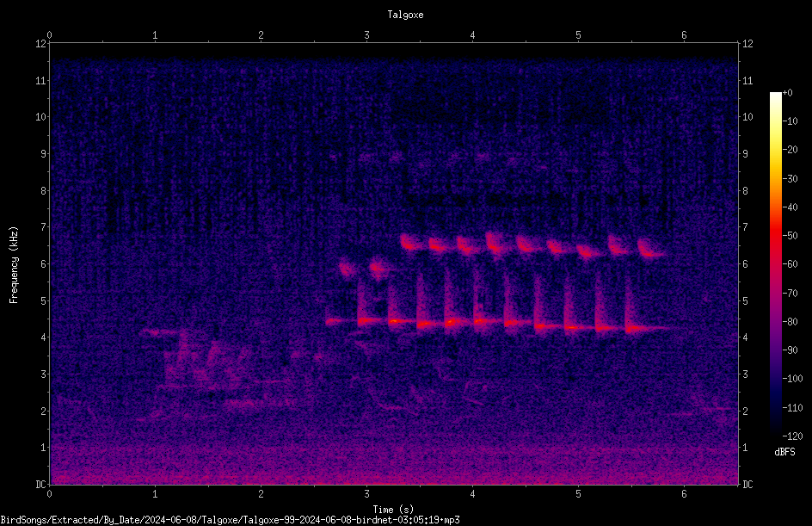Click the 12 kHz label on left axis
Screen dimensions: 812x526
click(x=41, y=44)
